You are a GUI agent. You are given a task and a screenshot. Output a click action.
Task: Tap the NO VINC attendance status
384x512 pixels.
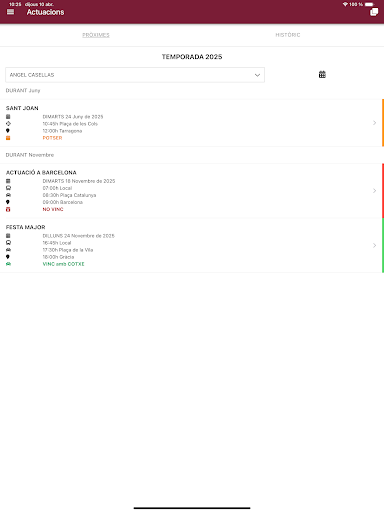point(53,209)
